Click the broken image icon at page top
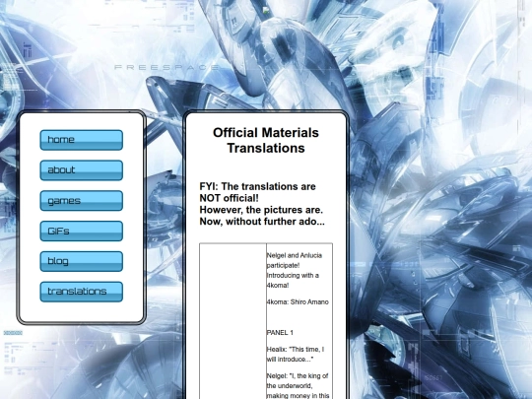 [266, 11]
